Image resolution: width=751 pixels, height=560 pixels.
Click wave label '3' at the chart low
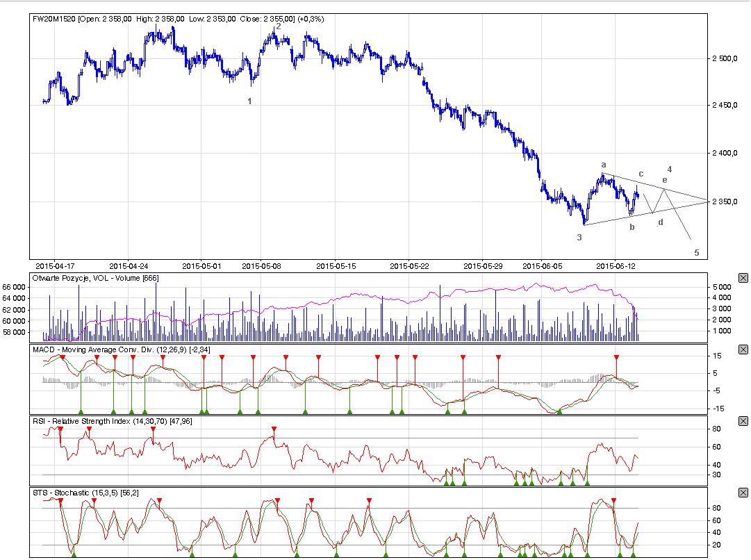point(579,237)
